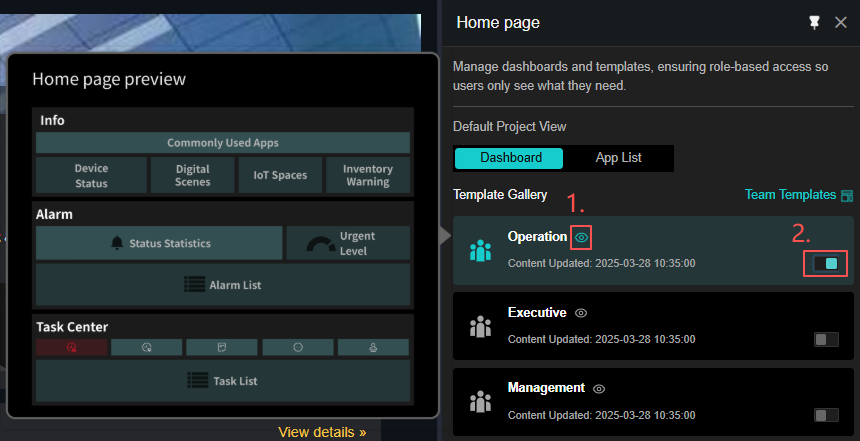Click the Team Templates icon
The width and height of the screenshot is (860, 441).
pos(847,195)
